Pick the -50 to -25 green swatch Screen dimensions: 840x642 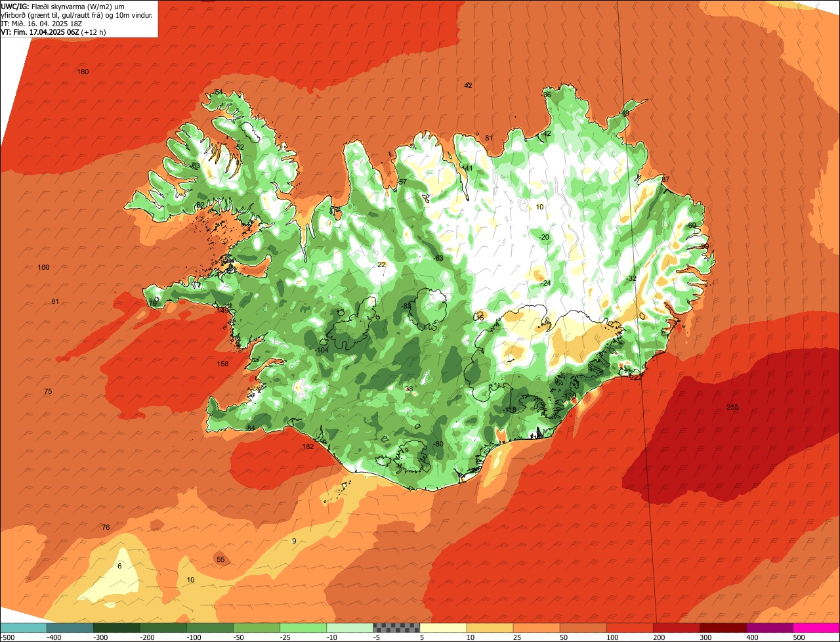(x=257, y=628)
